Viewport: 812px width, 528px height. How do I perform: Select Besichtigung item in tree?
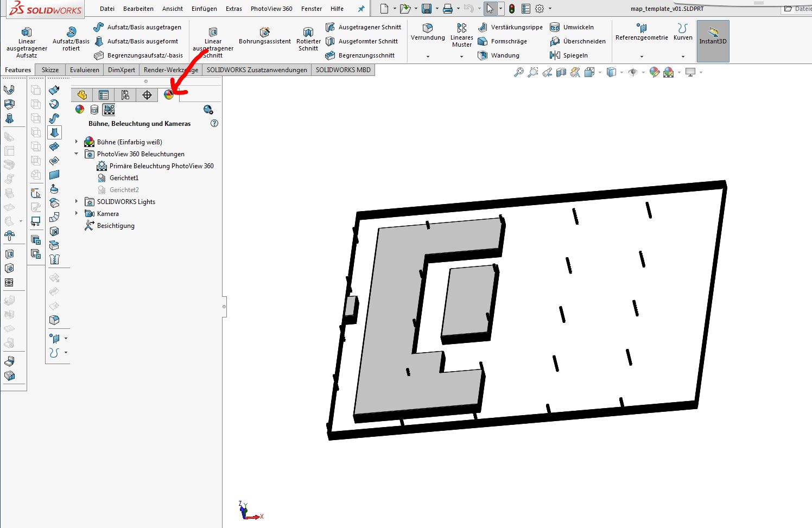click(115, 226)
